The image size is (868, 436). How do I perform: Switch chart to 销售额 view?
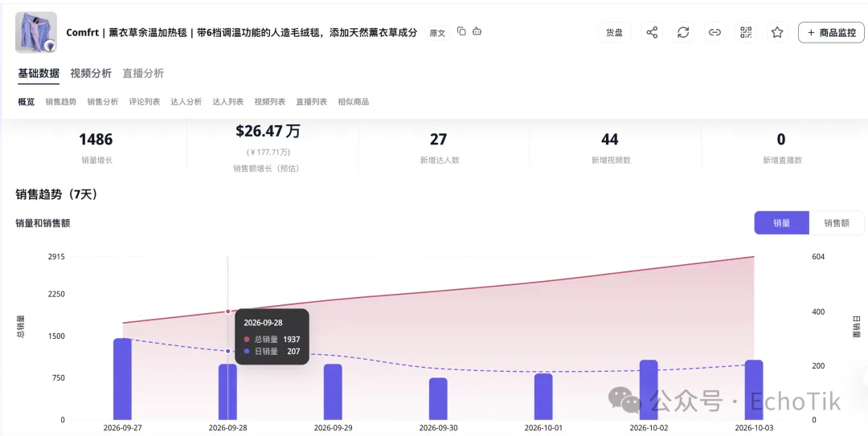(837, 223)
